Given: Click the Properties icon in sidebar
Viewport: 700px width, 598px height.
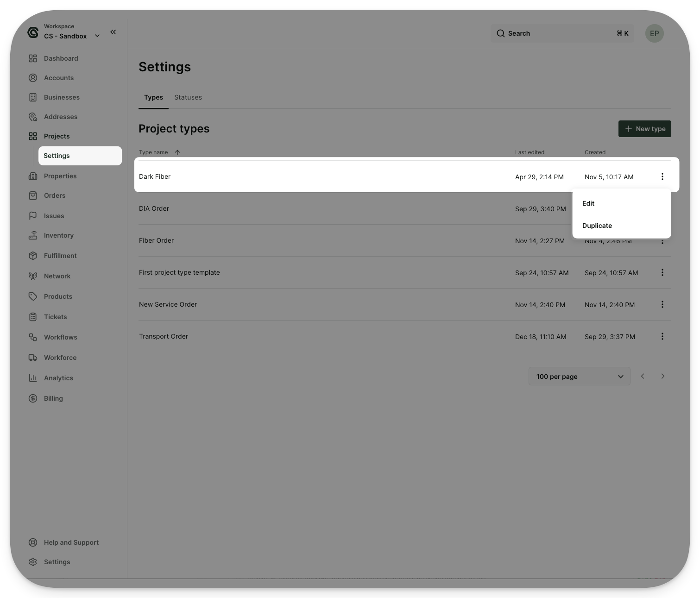Looking at the screenshot, I should click(33, 176).
